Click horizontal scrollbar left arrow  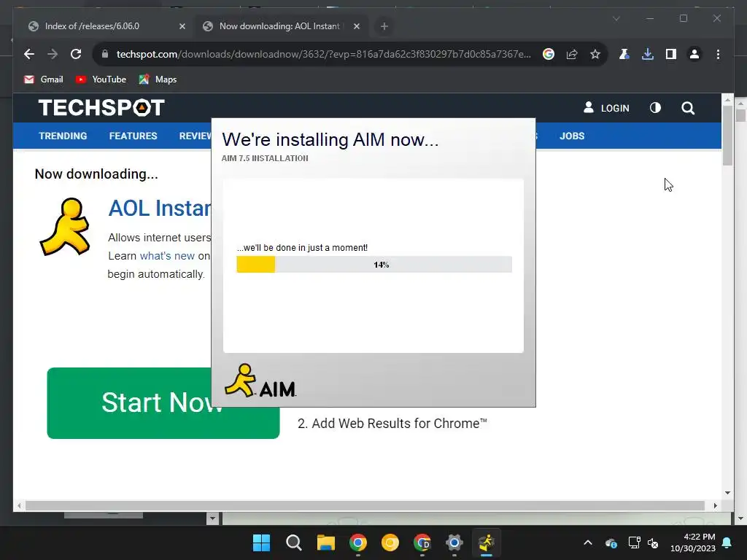pos(18,506)
